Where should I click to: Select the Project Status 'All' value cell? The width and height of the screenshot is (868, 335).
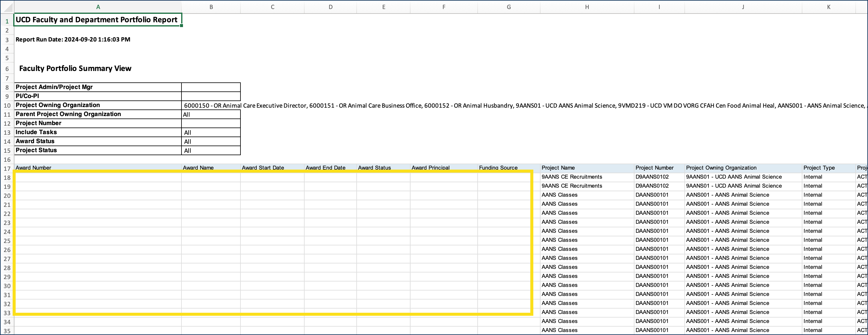click(x=211, y=150)
